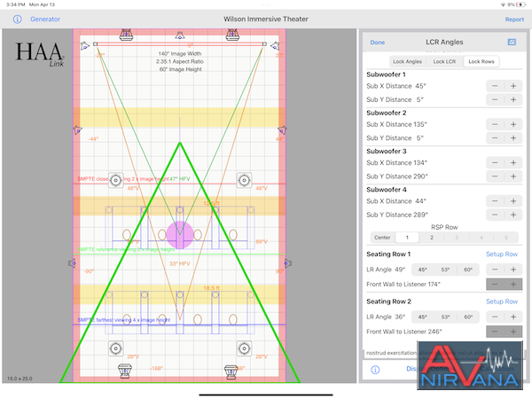This screenshot has height=399, width=532.
Task: Set RSP Row to 3
Action: coord(457,238)
